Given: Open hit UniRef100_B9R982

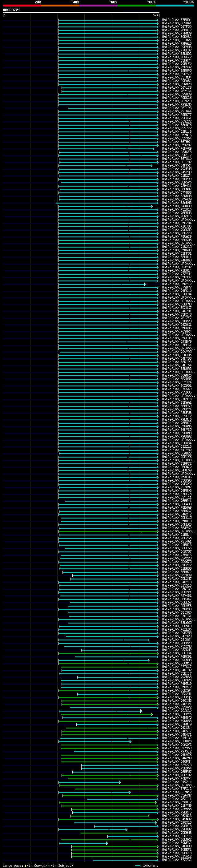Looking at the screenshot, I should (176, 37).
